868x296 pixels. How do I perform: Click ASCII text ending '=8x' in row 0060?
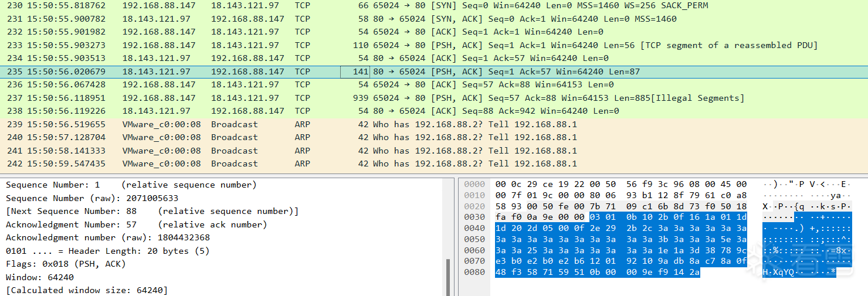tap(807, 250)
